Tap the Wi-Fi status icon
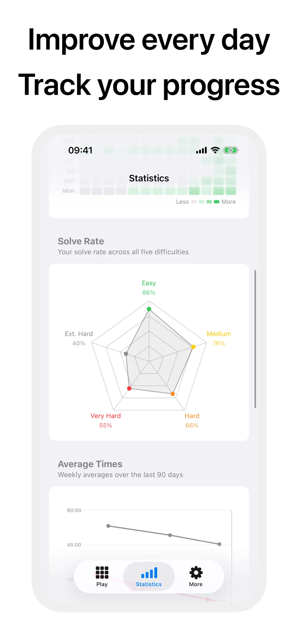 pos(215,150)
